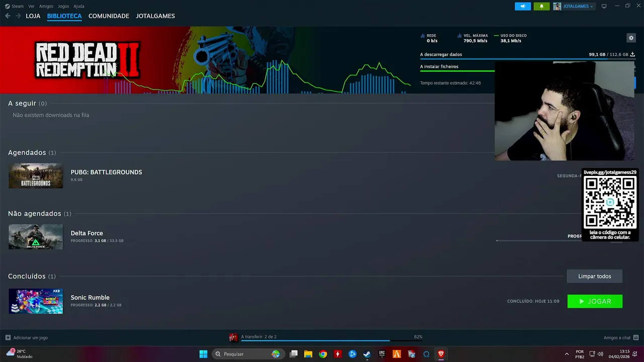The height and width of the screenshot is (362, 644).
Task: Open the Amigos menu
Action: click(46, 6)
